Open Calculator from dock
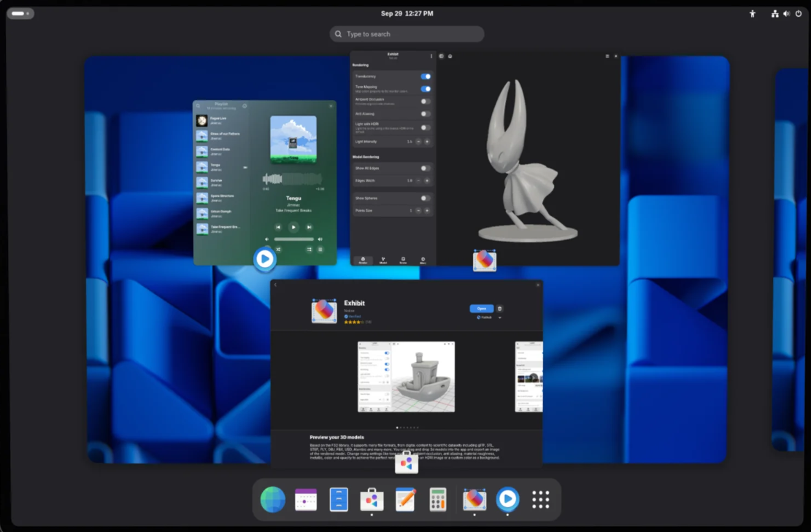Viewport: 811px width, 532px height. (438, 499)
